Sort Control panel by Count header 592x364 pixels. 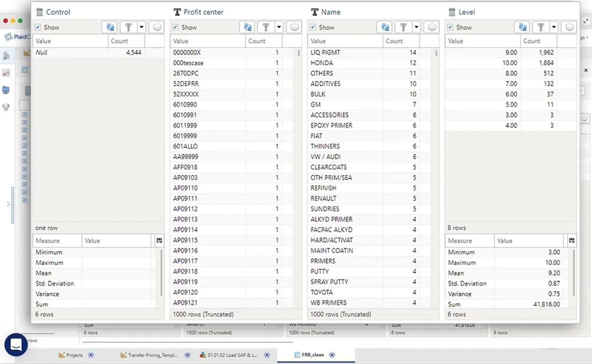tap(126, 41)
